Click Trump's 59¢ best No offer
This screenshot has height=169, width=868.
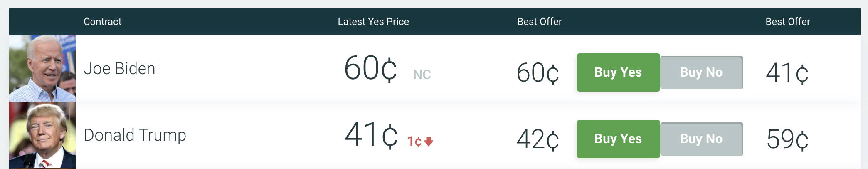pos(787,139)
